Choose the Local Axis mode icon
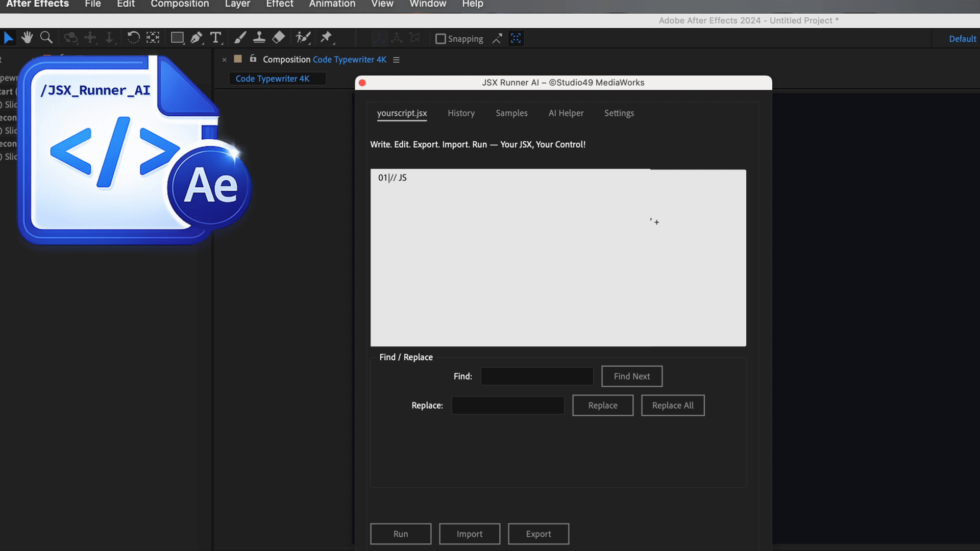This screenshot has width=980, height=551. 379,38
